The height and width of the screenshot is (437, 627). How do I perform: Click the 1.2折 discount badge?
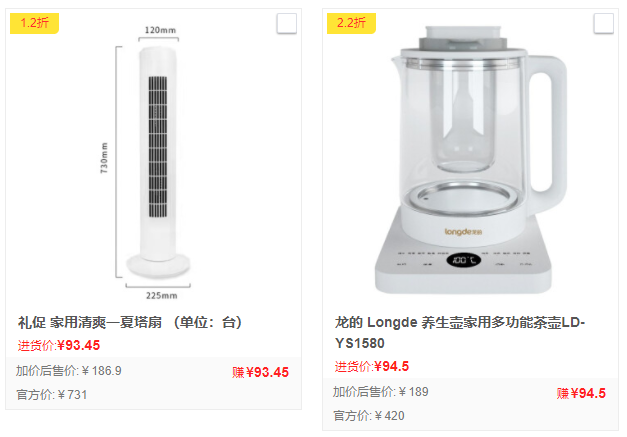34,23
